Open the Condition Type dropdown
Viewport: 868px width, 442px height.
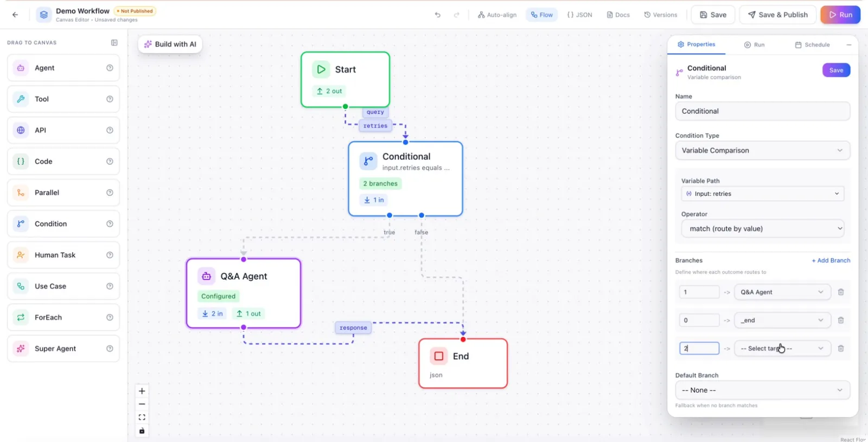(763, 150)
